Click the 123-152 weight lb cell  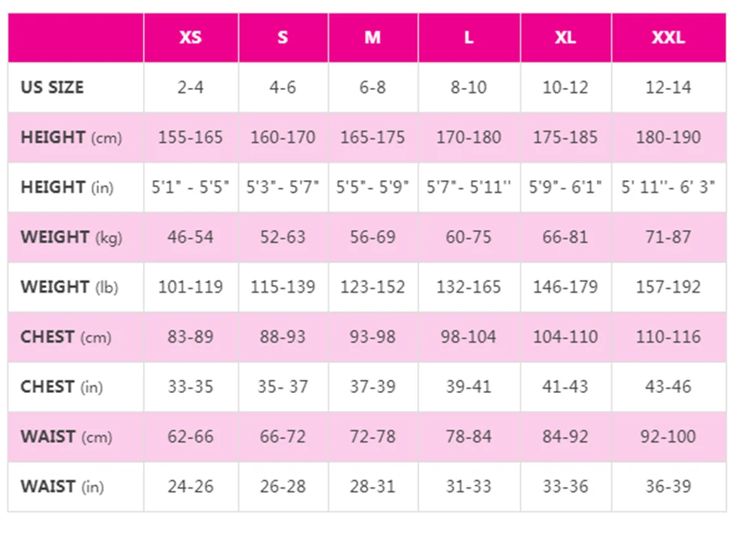(373, 287)
